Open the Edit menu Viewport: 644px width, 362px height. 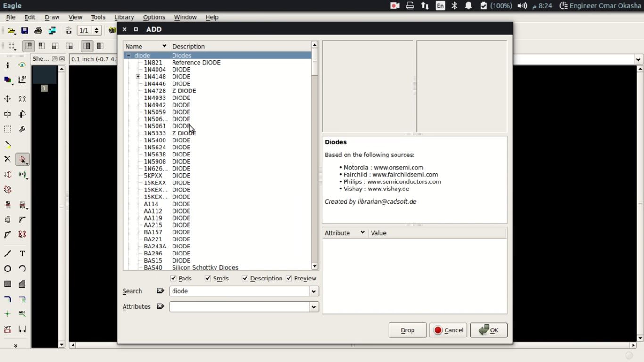click(x=30, y=17)
